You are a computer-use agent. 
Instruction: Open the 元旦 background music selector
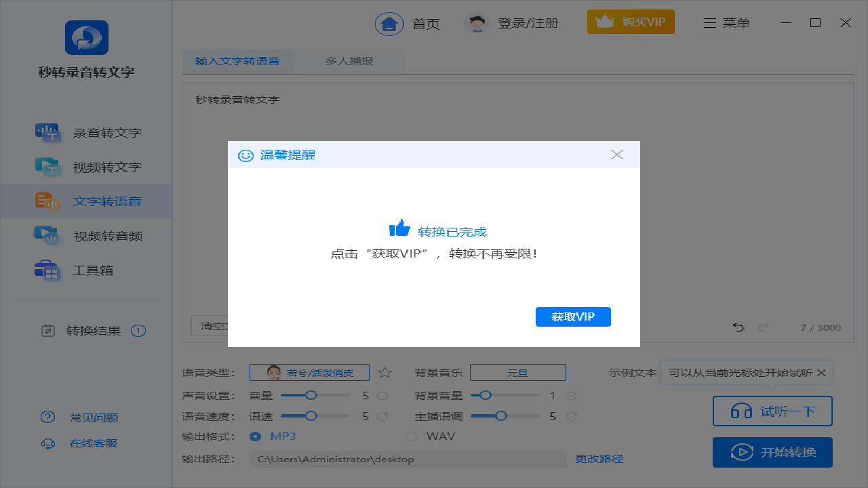[518, 372]
